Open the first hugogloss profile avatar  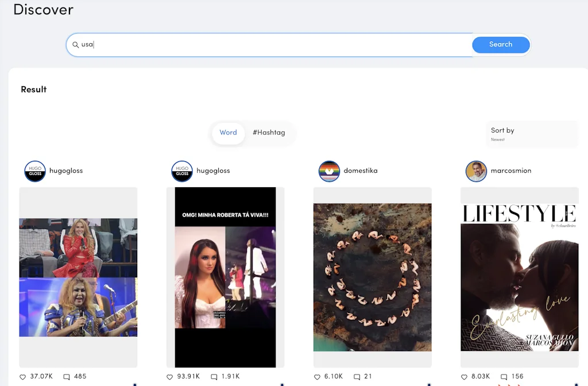tap(35, 171)
